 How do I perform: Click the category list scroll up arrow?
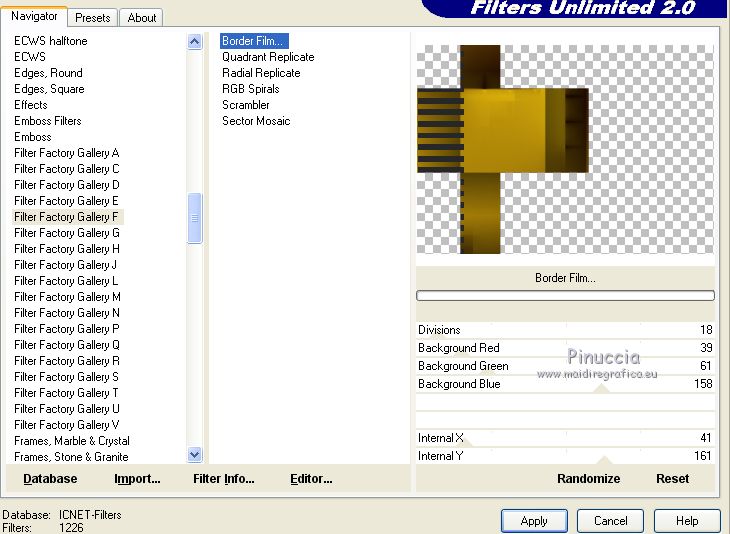pyautogui.click(x=195, y=42)
